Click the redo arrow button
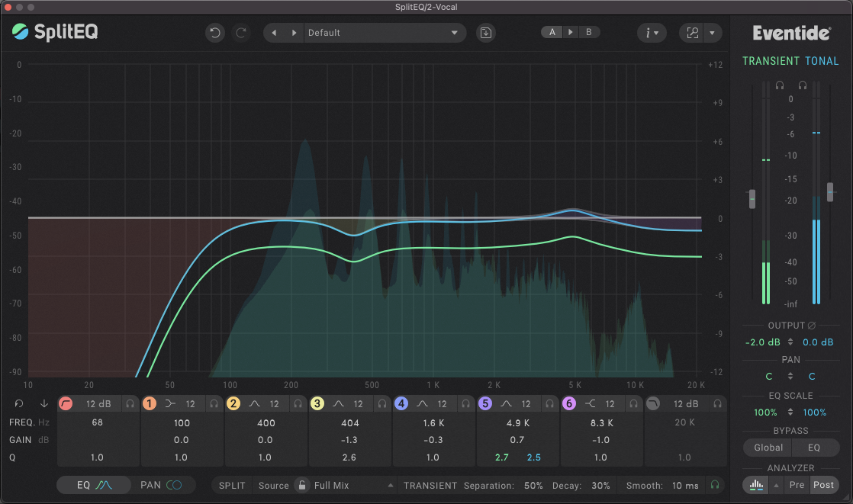 [x=240, y=33]
